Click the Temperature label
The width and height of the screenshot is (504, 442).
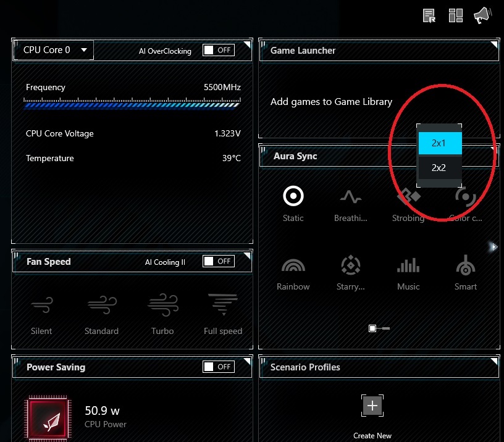(x=50, y=159)
